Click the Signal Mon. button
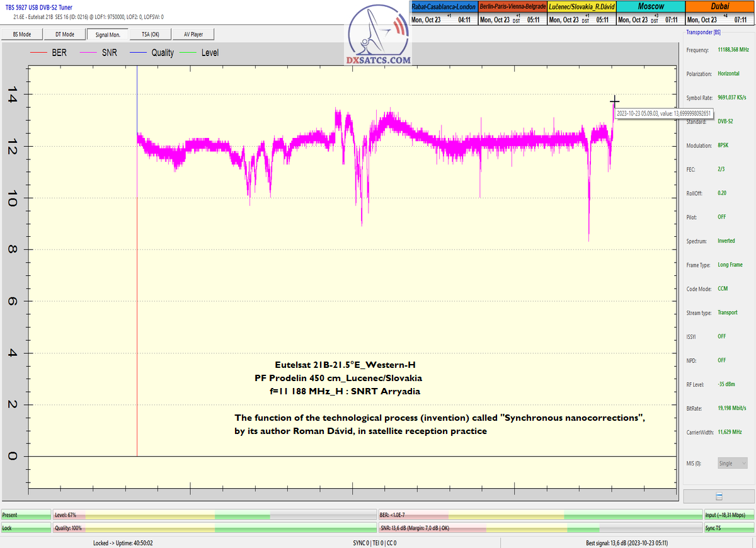Viewport: 756px width, 548px height. tap(107, 34)
